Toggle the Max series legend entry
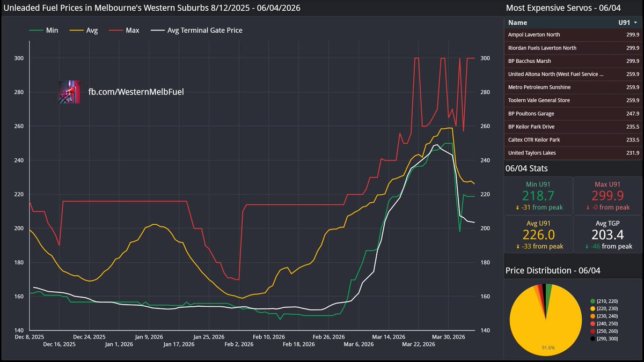Screen dimensions: 644x362 coord(123,31)
